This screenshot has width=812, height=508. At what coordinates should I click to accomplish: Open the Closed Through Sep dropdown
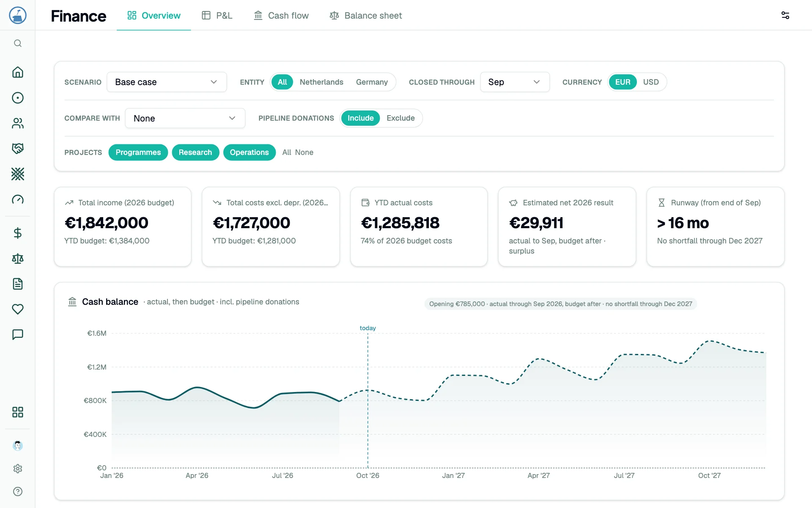tap(515, 82)
